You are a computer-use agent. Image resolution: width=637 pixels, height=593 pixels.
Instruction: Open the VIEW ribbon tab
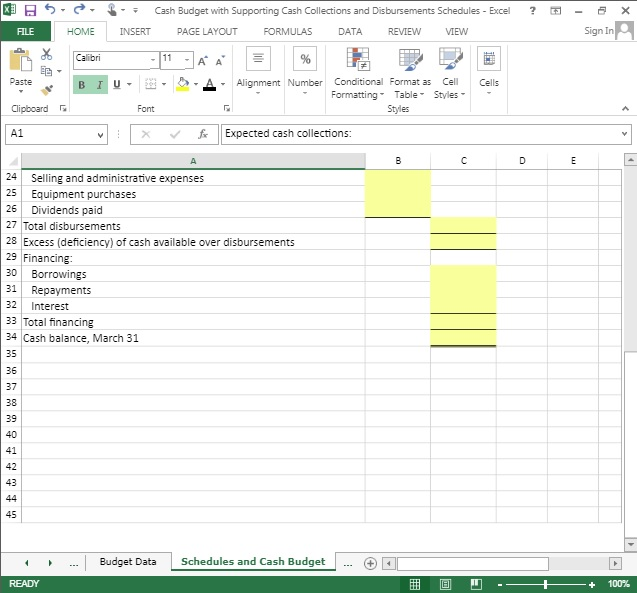pyautogui.click(x=457, y=32)
